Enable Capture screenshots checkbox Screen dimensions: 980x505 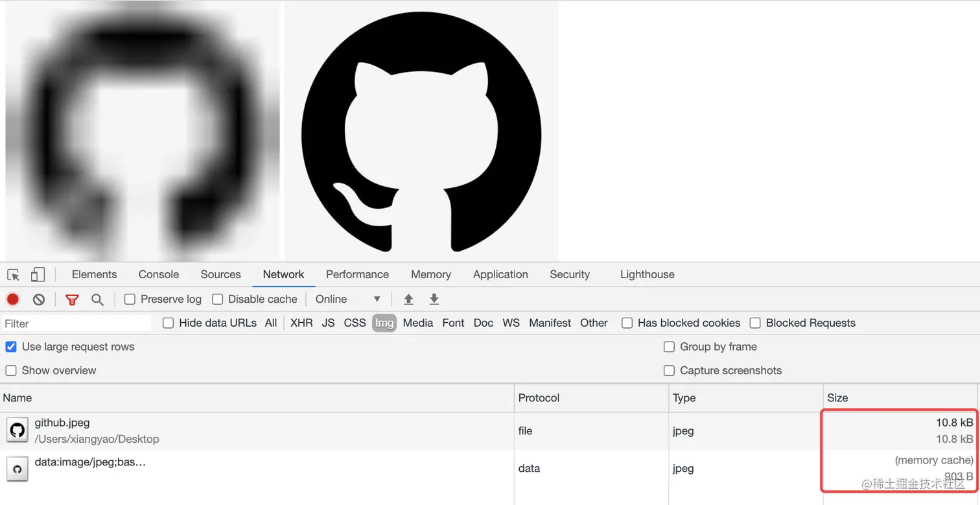[670, 370]
